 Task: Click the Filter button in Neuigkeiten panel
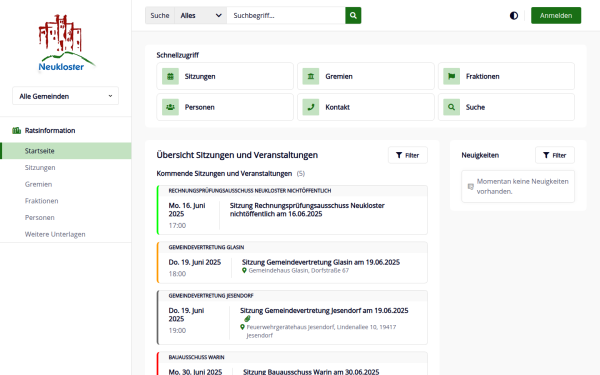point(554,155)
